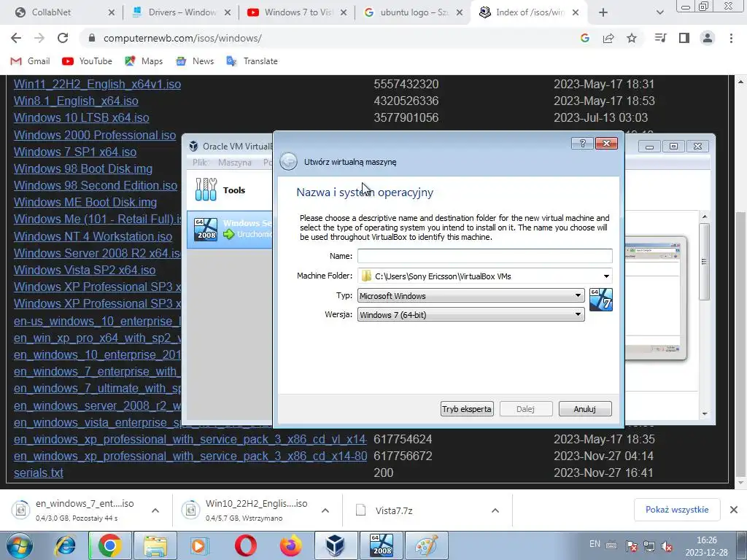The height and width of the screenshot is (560, 747).
Task: Click Pokaż wszystkie downloads button
Action: (677, 510)
